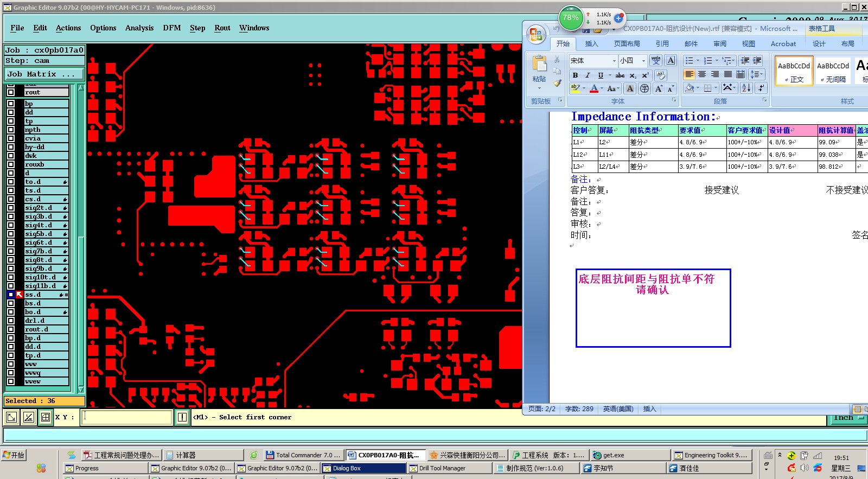Toggle the checkbox for layer sig11b.d

pyautogui.click(x=11, y=286)
